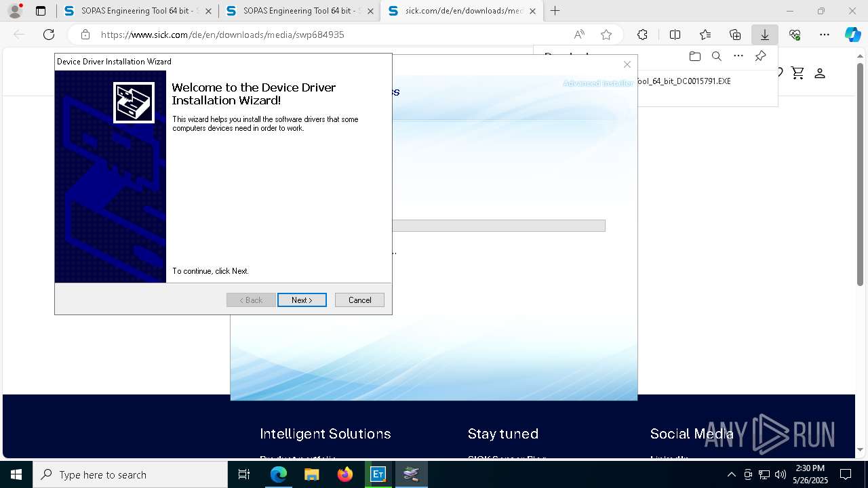This screenshot has width=868, height=488.
Task: Close the sick.com downloads tab
Action: [532, 11]
